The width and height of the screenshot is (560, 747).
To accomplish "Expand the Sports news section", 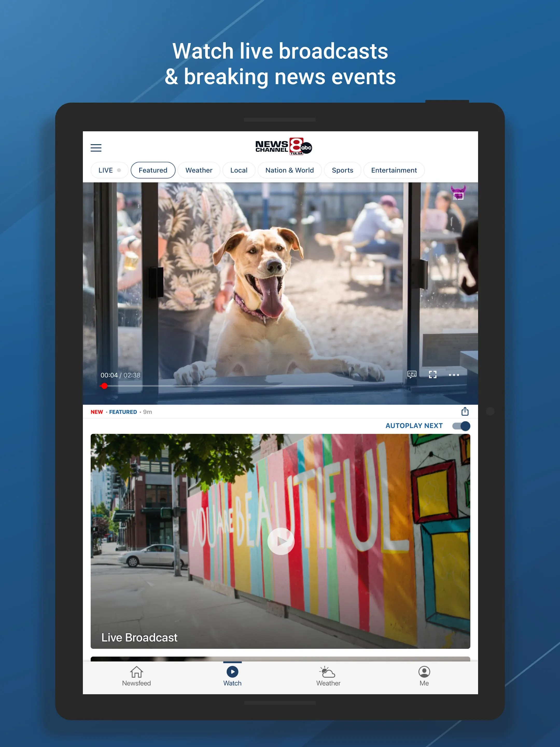I will coord(342,170).
